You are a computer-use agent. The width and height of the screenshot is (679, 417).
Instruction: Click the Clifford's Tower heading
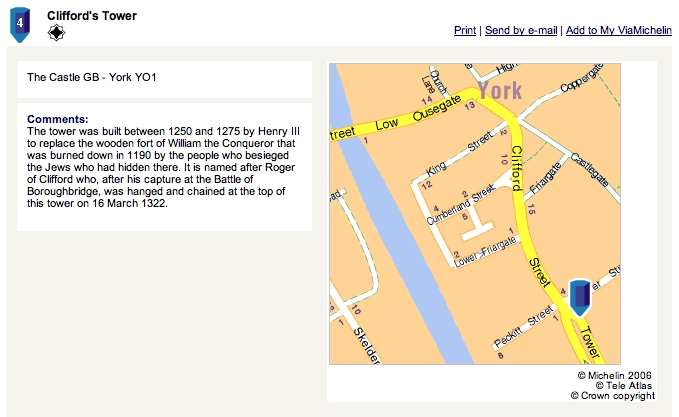coord(92,16)
